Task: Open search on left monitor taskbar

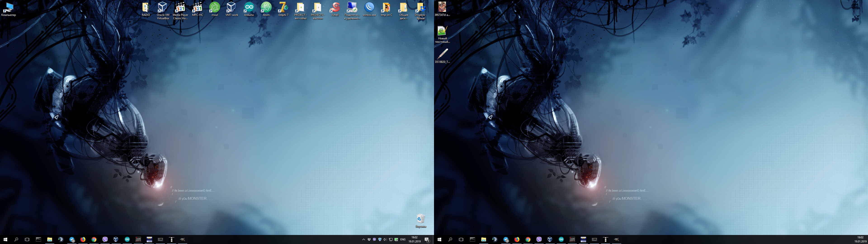Action: [16, 239]
